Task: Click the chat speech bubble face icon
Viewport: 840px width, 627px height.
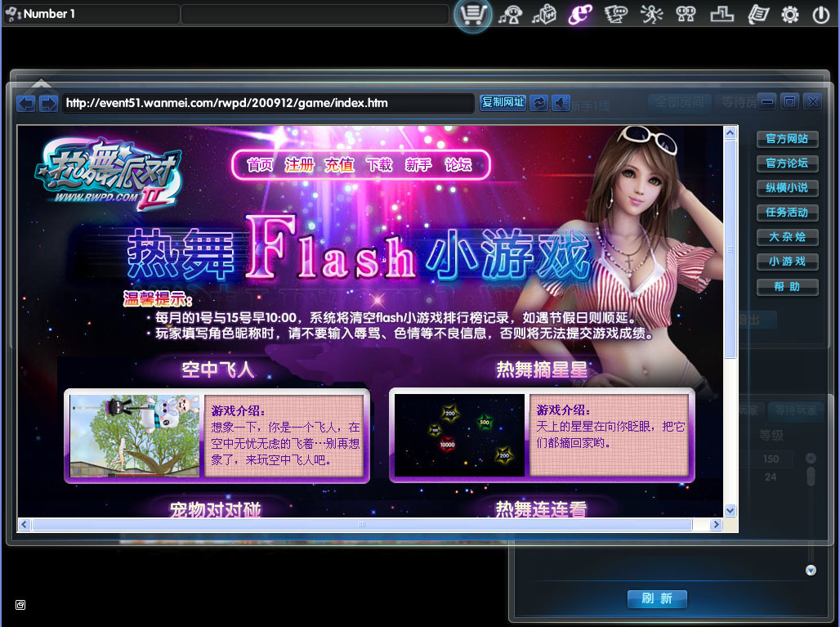Action: [615, 15]
